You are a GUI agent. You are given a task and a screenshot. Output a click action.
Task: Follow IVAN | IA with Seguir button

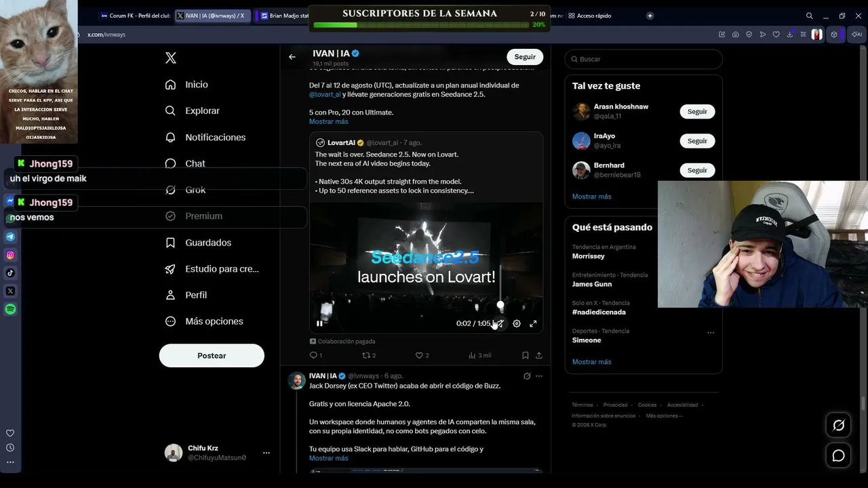click(525, 57)
